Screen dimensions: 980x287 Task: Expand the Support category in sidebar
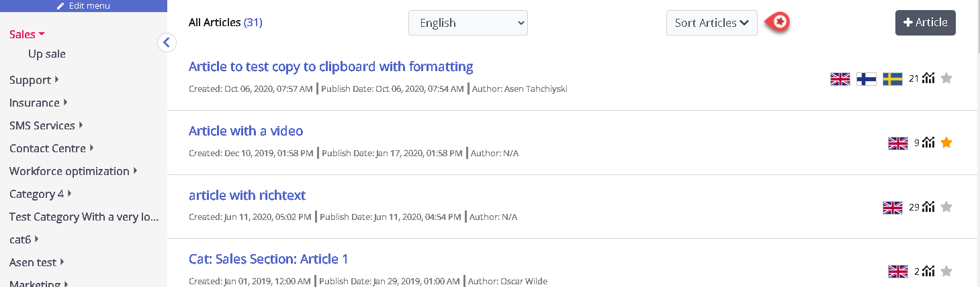pos(34,80)
